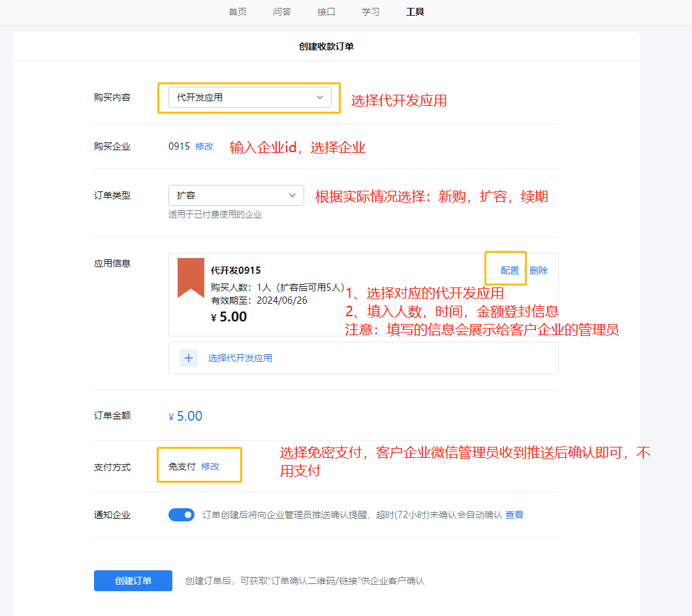Go to the 首页 tab

point(238,12)
